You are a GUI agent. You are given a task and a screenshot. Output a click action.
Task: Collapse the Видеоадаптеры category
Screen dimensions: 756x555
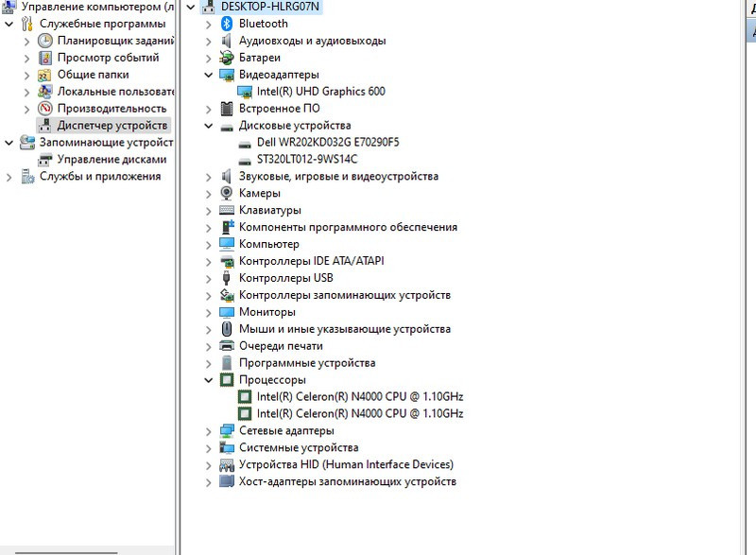pos(208,75)
